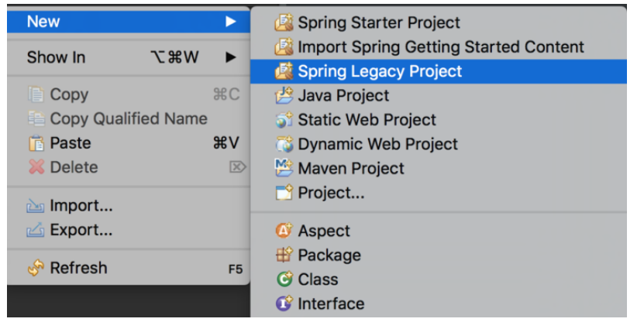
Task: Click the Maven Project icon
Action: [284, 169]
